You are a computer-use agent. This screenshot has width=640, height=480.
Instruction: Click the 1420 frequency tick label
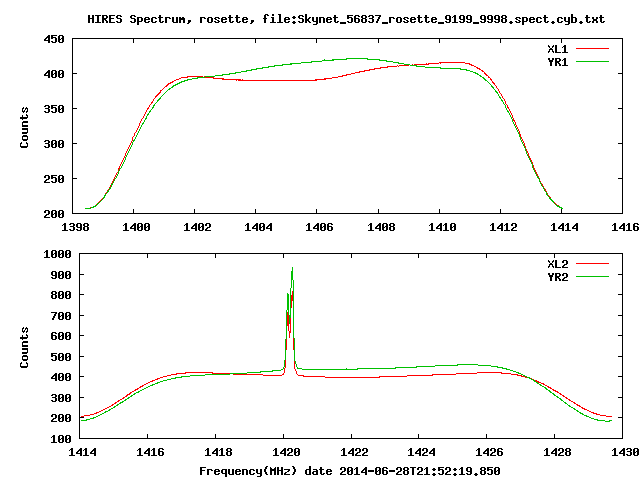286,452
